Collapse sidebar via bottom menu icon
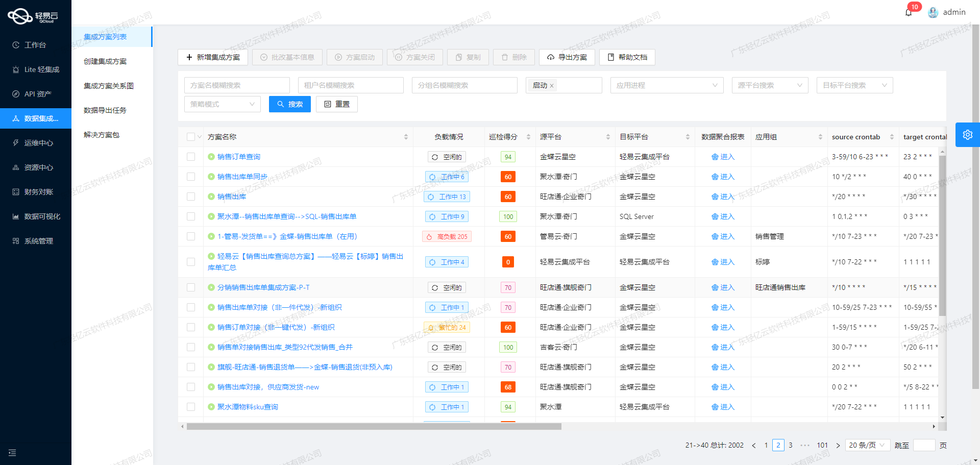Viewport: 980px width, 465px height. point(12,453)
